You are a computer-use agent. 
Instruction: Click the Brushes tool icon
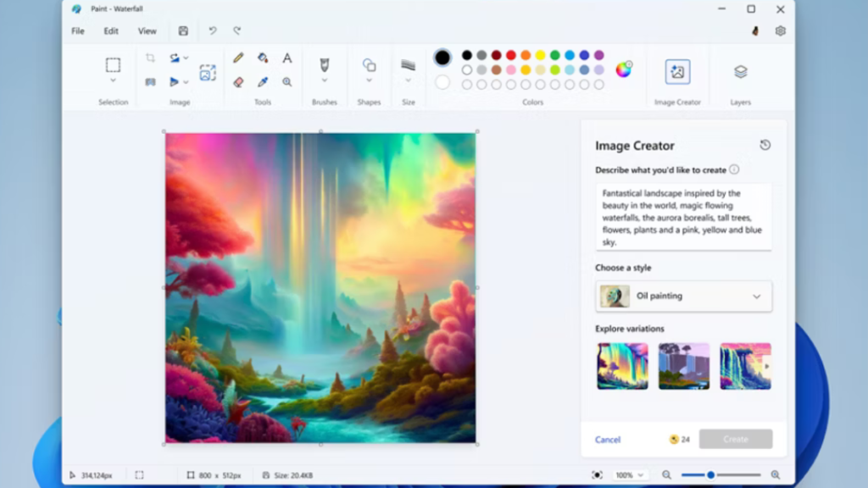coord(325,65)
